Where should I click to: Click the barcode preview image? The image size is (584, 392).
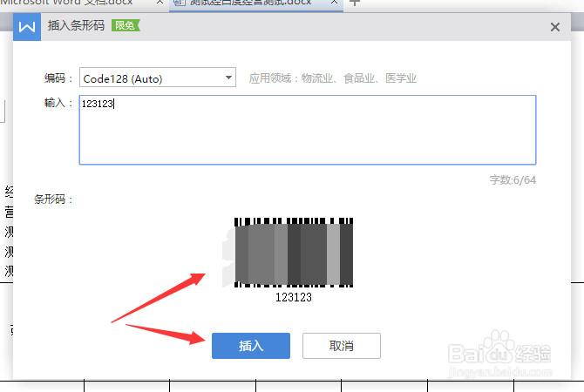pos(293,253)
